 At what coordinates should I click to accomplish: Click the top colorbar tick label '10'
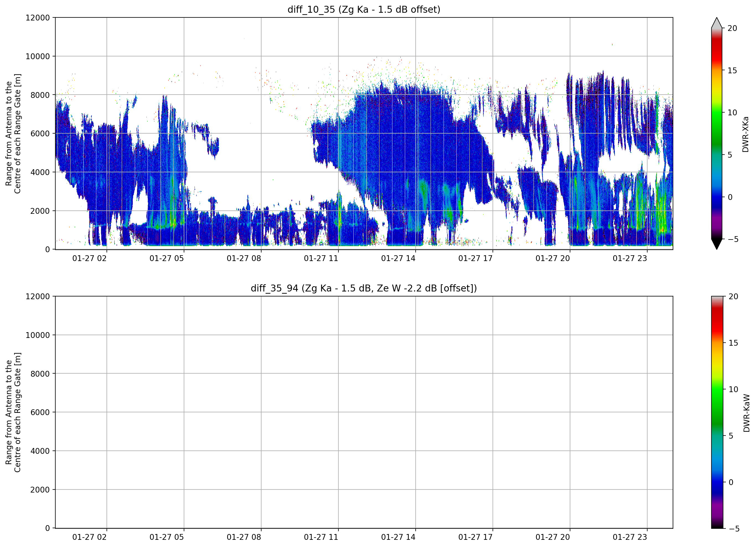tap(732, 113)
